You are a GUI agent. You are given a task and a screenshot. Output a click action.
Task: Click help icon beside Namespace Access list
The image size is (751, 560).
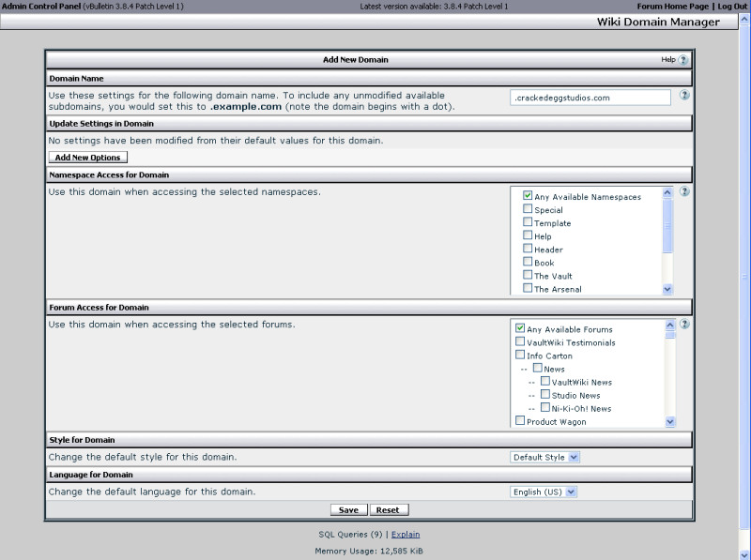(684, 191)
